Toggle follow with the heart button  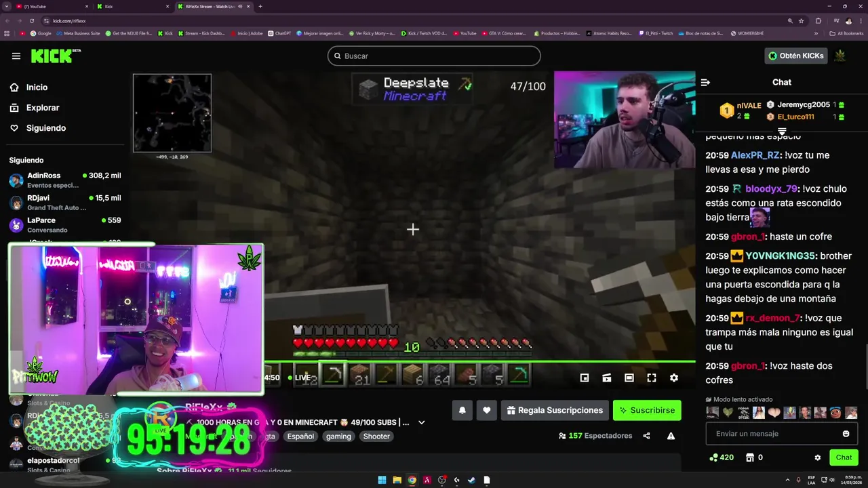pyautogui.click(x=487, y=410)
